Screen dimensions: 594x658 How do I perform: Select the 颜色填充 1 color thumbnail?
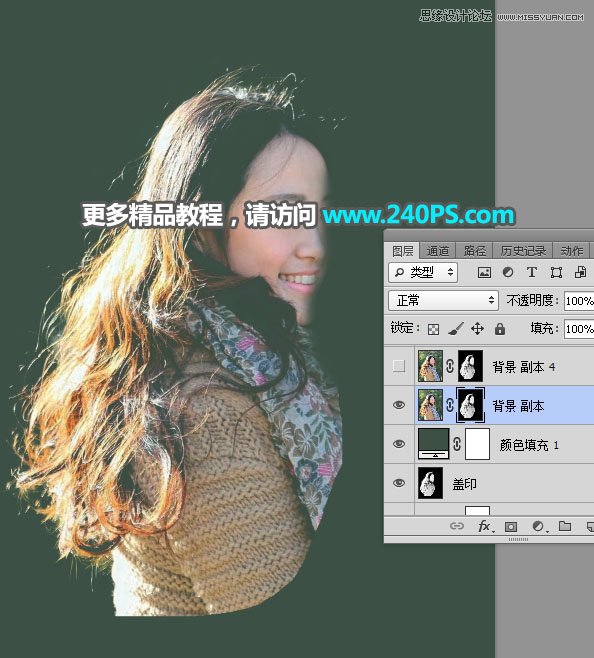coord(434,444)
